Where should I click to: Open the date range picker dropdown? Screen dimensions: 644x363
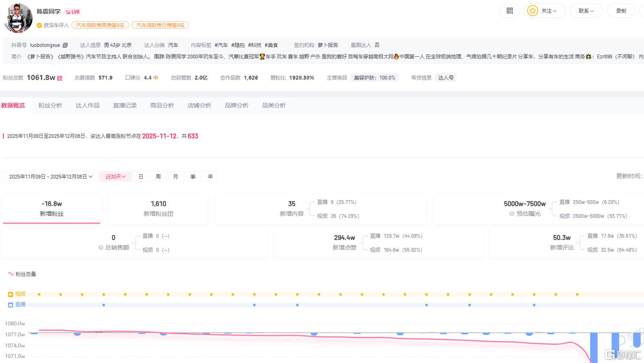[x=51, y=177]
